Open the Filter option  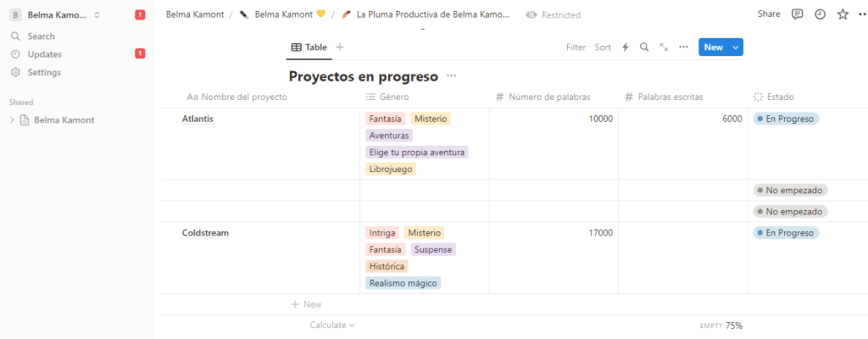[x=576, y=47]
